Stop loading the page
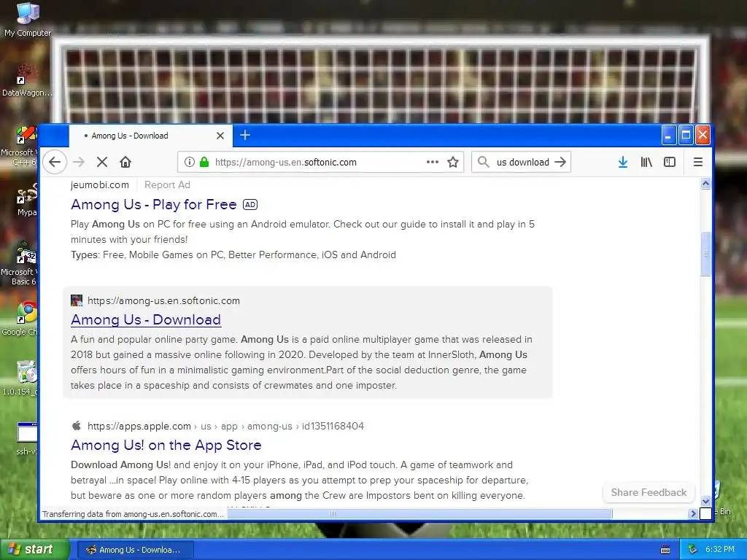Image resolution: width=747 pixels, height=560 pixels. pyautogui.click(x=101, y=162)
